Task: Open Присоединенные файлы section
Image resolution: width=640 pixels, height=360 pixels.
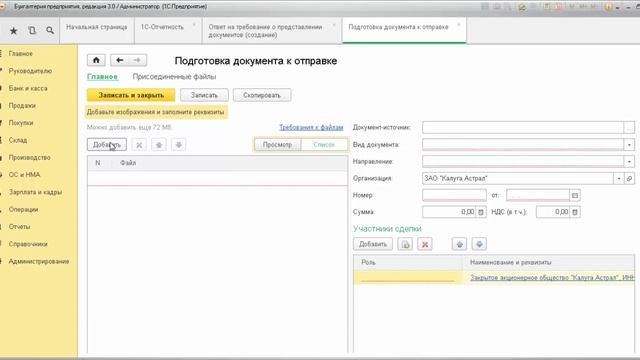Action: (x=174, y=77)
